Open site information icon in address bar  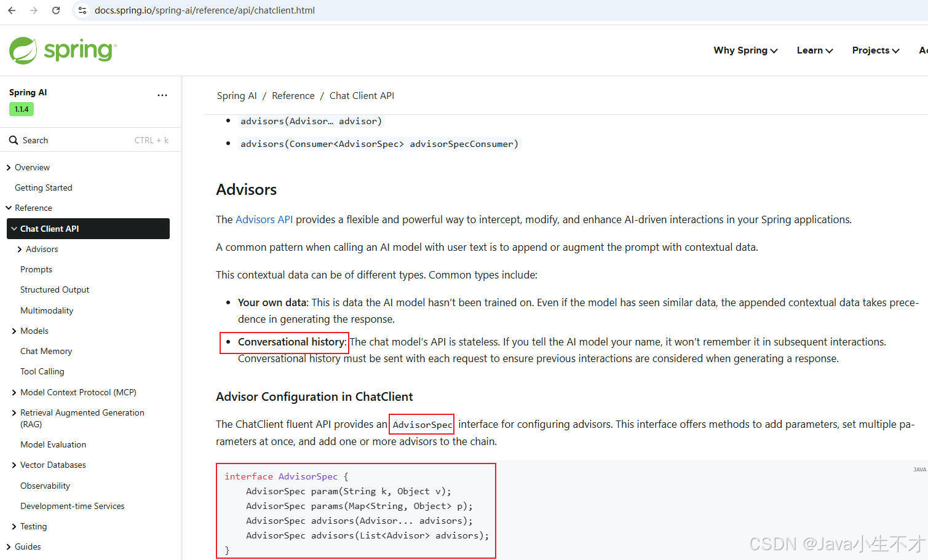[x=82, y=10]
